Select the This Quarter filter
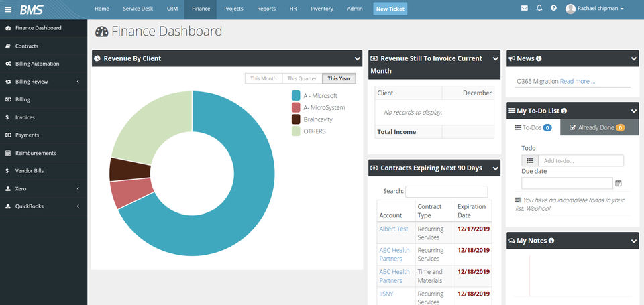Image resolution: width=644 pixels, height=305 pixels. pos(302,78)
